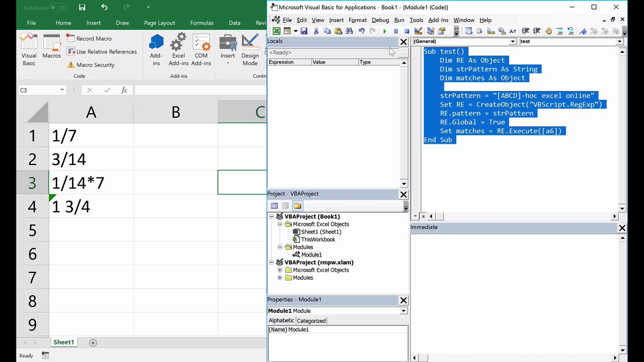Image resolution: width=644 pixels, height=362 pixels.
Task: Open the Visual Basic editor from the ribbon
Action: [x=29, y=50]
